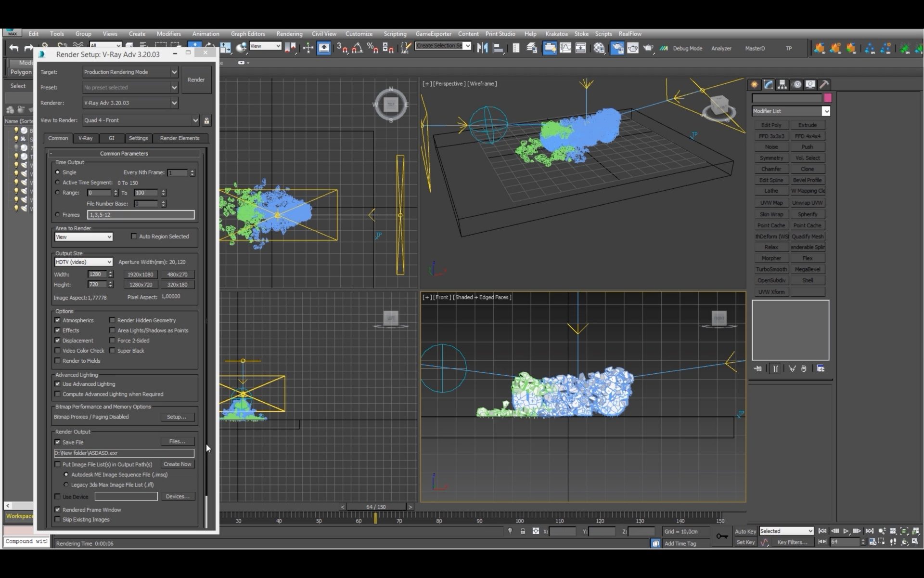
Task: Open the Utilities hammer panel
Action: 824,84
